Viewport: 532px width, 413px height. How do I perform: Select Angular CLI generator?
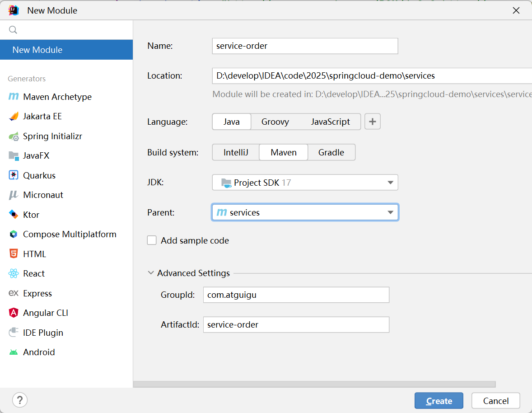pyautogui.click(x=66, y=313)
